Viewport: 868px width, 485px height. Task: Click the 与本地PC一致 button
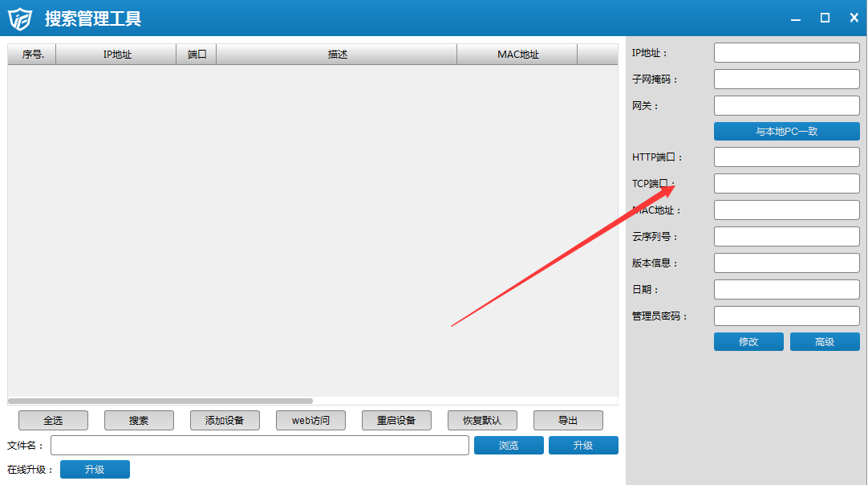(786, 132)
